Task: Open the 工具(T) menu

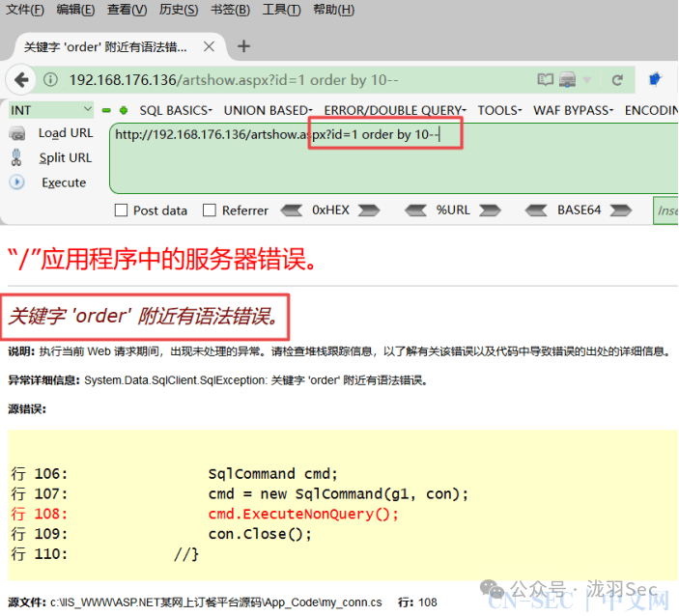Action: (281, 10)
